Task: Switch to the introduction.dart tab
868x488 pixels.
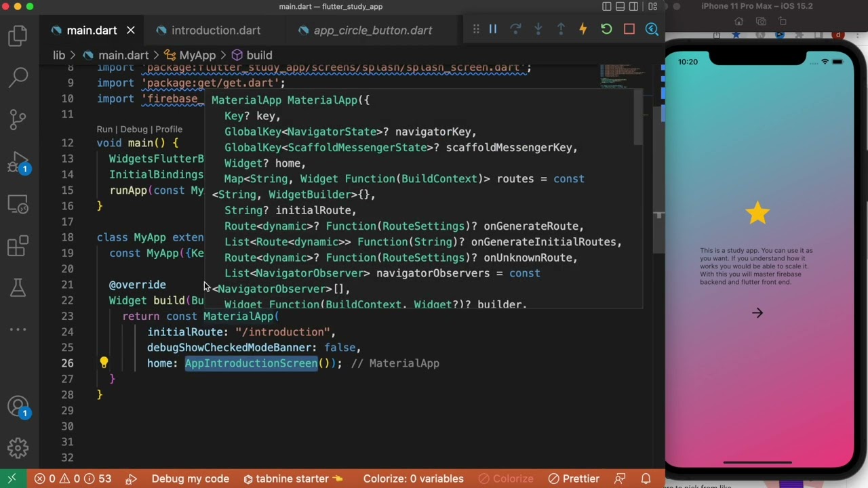Action: coord(216,30)
